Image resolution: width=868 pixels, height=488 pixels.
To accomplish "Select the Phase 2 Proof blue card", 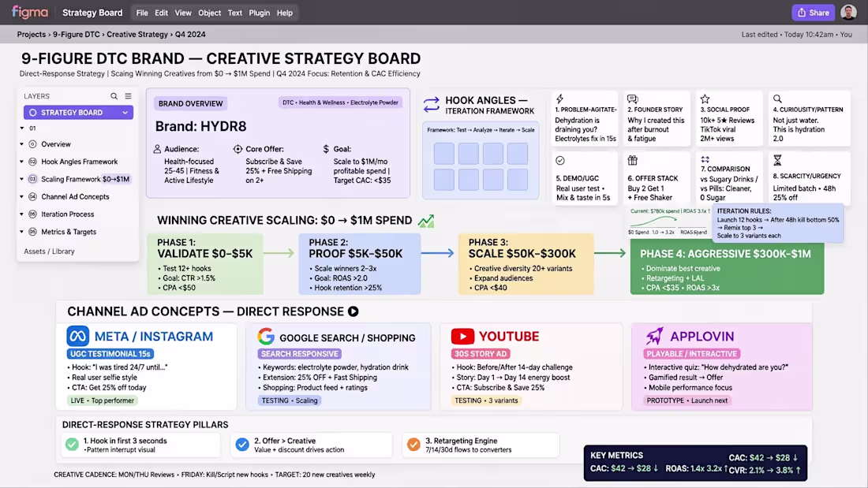I will (360, 264).
